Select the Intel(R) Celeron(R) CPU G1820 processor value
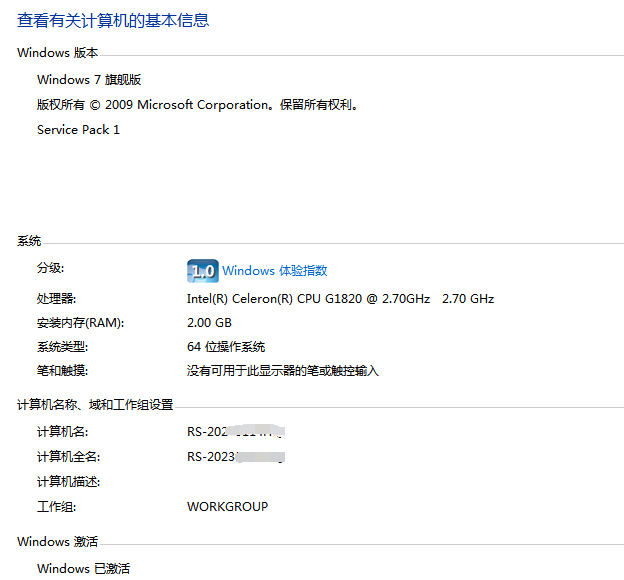This screenshot has width=624, height=580. (x=340, y=299)
